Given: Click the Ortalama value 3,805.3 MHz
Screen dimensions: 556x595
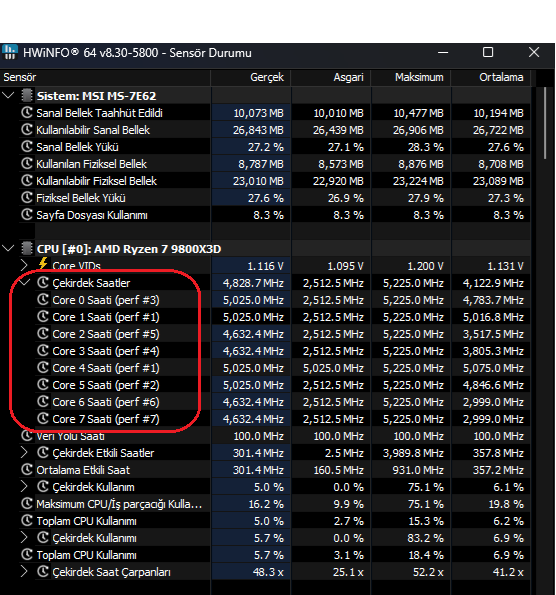Looking at the screenshot, I should [493, 351].
